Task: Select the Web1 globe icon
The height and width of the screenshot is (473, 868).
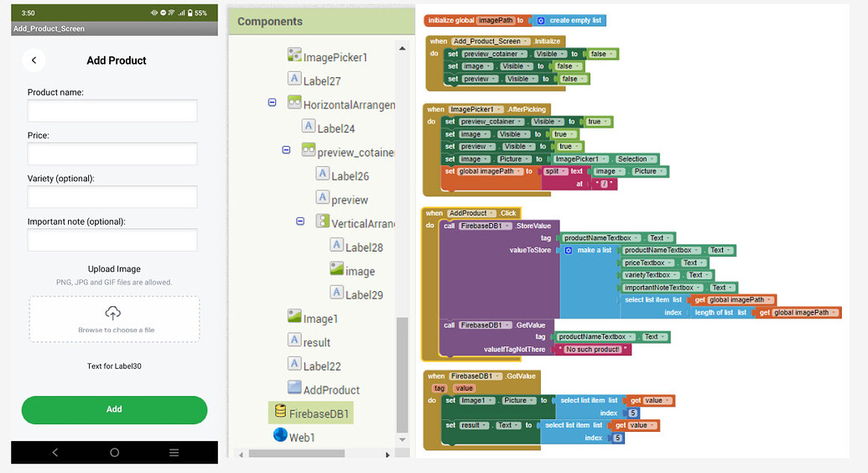Action: pyautogui.click(x=280, y=436)
